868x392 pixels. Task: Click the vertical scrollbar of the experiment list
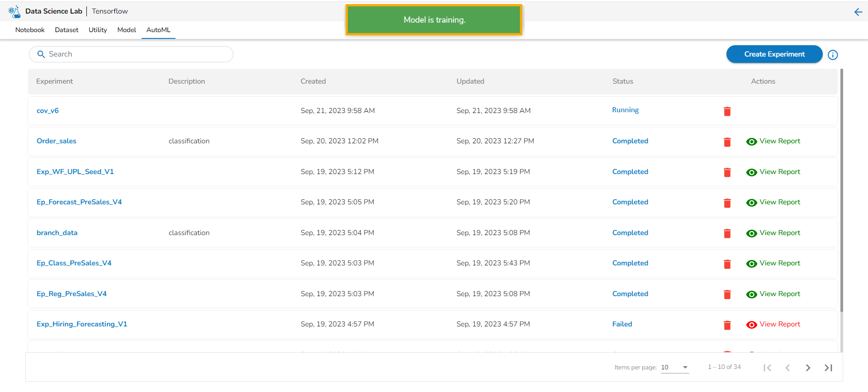click(841, 190)
